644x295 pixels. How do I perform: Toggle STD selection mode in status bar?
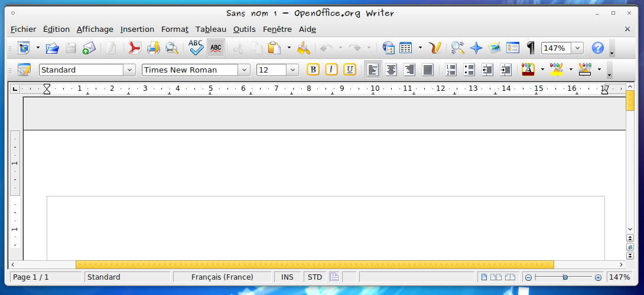(x=315, y=277)
